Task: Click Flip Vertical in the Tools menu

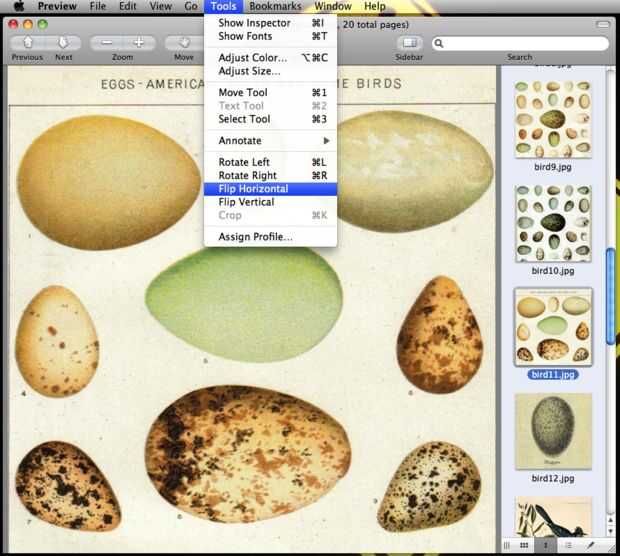Action: click(270, 202)
